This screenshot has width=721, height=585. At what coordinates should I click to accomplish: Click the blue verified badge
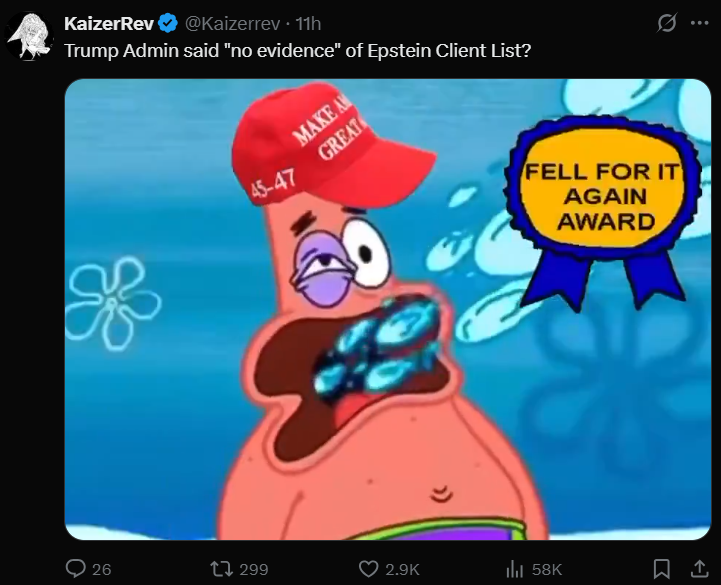168,23
